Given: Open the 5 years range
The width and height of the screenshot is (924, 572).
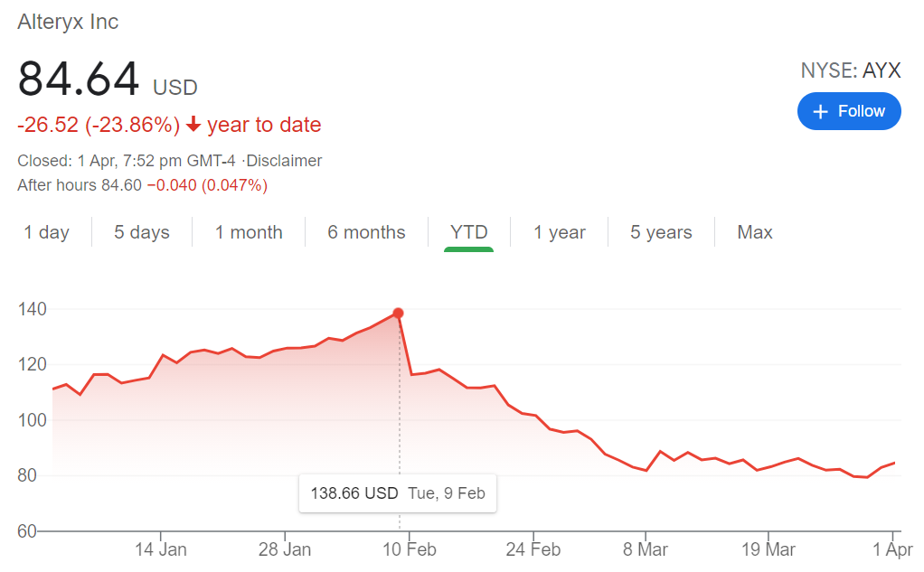Looking at the screenshot, I should [661, 232].
